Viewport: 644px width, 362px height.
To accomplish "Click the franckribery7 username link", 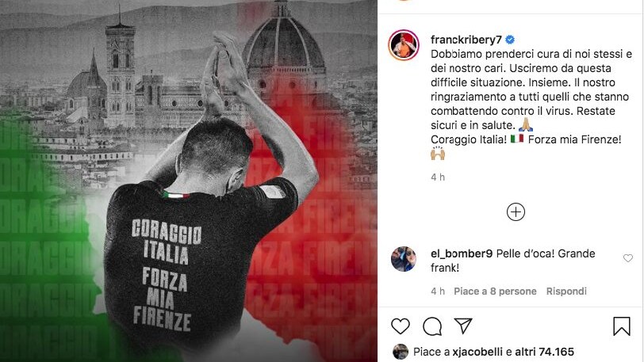I will pyautogui.click(x=466, y=40).
